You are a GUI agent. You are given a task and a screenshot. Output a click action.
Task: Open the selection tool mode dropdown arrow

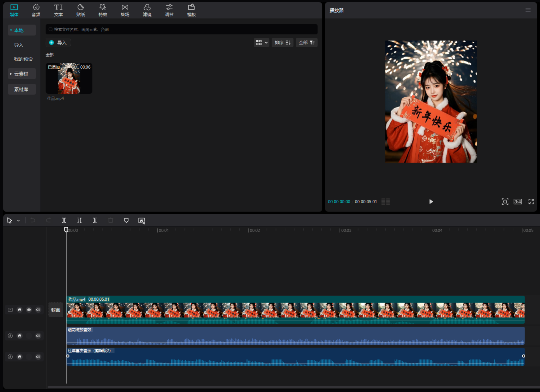[x=19, y=220]
